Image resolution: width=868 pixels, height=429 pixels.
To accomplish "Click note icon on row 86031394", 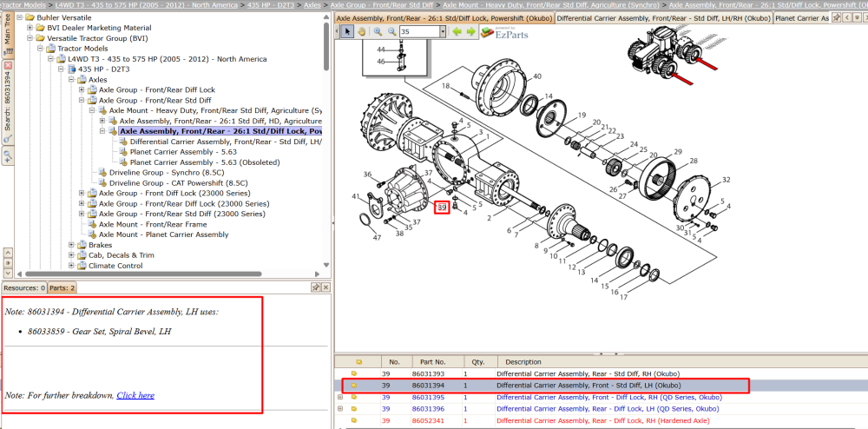I will point(354,386).
